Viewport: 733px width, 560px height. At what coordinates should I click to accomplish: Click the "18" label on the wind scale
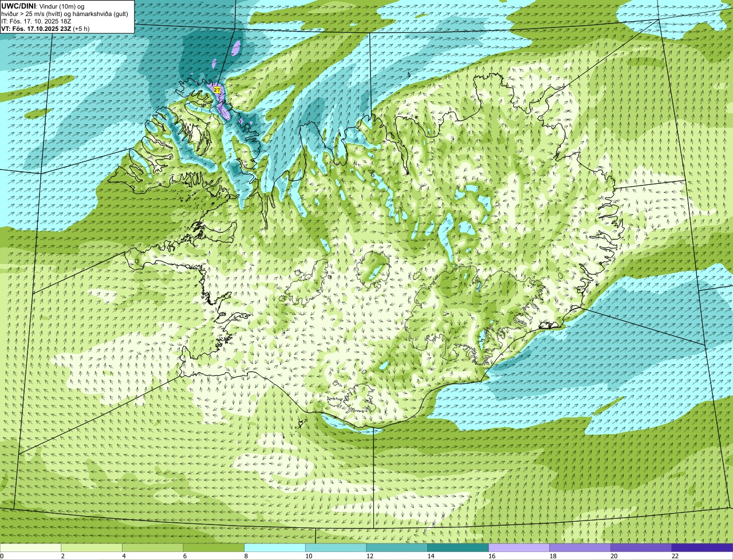(x=553, y=556)
